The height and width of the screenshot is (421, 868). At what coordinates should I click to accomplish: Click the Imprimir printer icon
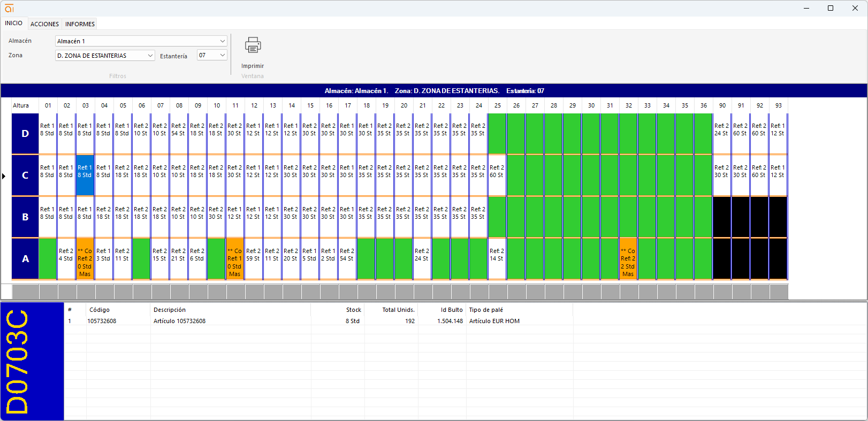253,46
